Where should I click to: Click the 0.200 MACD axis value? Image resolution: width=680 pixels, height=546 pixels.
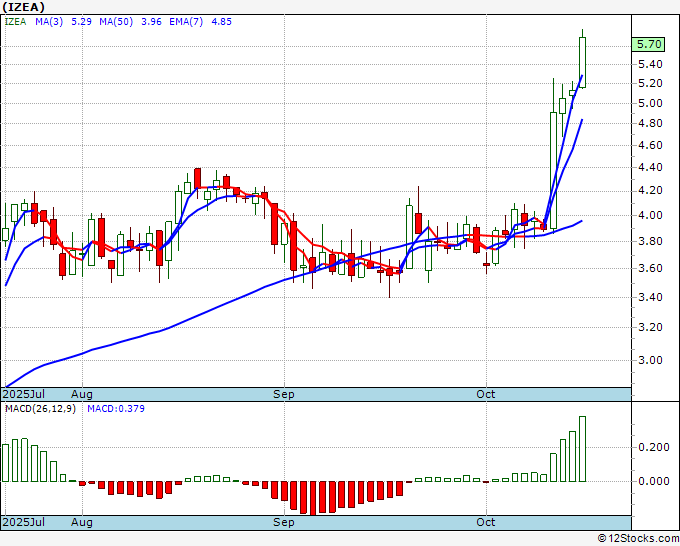point(651,447)
